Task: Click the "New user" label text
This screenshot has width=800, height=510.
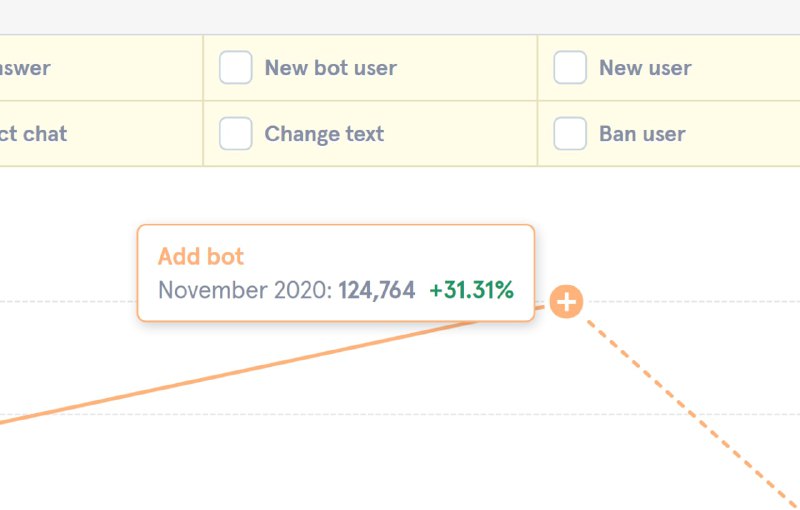Action: click(645, 68)
